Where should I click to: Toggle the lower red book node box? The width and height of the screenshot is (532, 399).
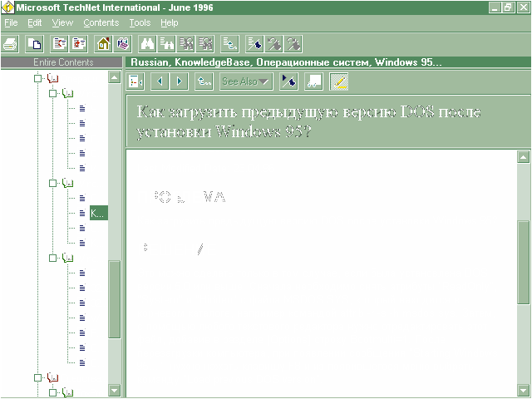[37, 377]
